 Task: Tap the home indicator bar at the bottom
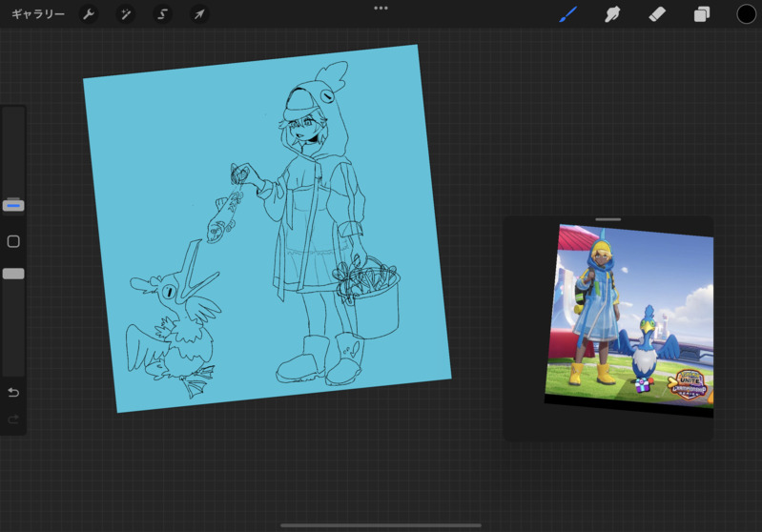[x=381, y=525]
